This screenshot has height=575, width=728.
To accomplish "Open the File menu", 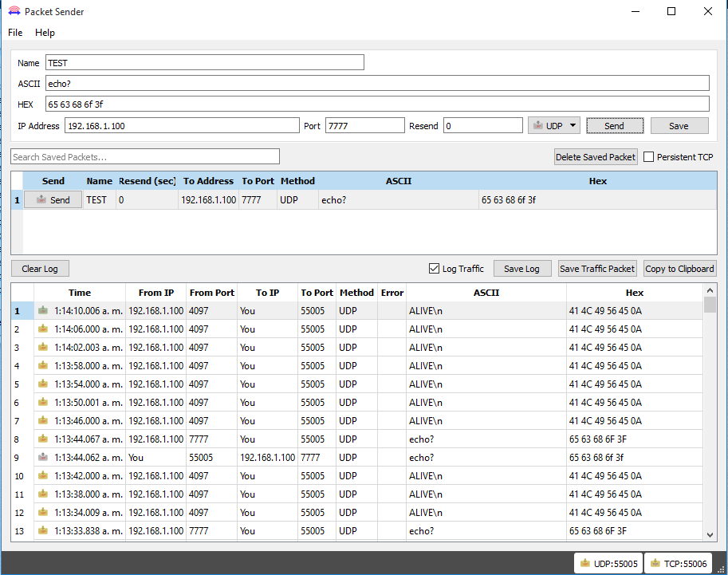I will pos(15,33).
